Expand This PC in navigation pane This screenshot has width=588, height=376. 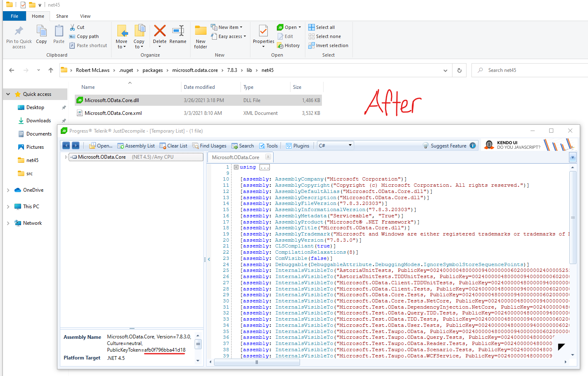coord(8,207)
